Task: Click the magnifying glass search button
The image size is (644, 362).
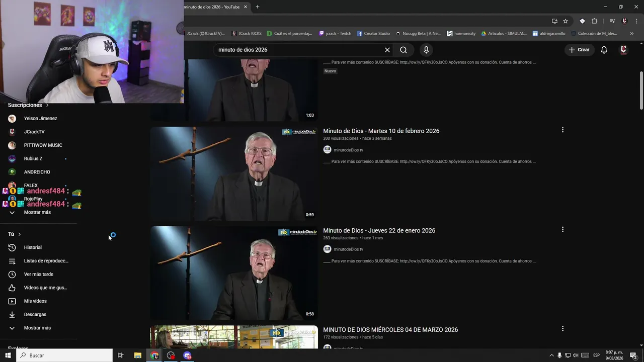Action: pyautogui.click(x=404, y=50)
